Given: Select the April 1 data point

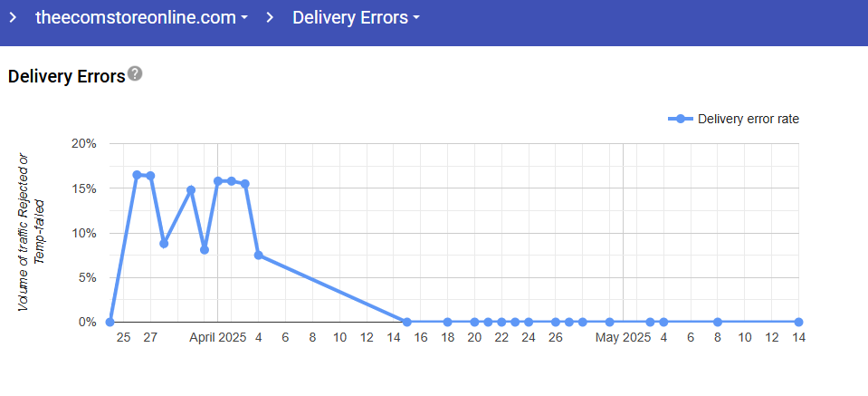Looking at the screenshot, I should tap(218, 181).
